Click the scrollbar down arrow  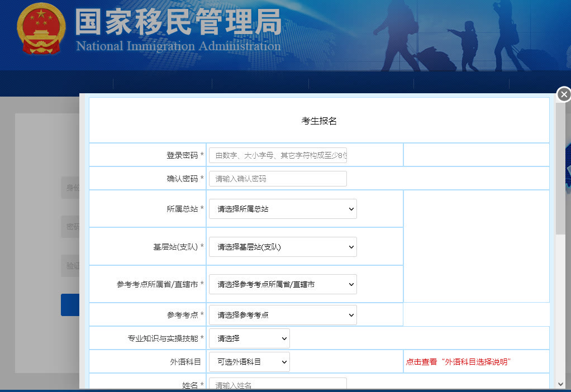coord(560,384)
